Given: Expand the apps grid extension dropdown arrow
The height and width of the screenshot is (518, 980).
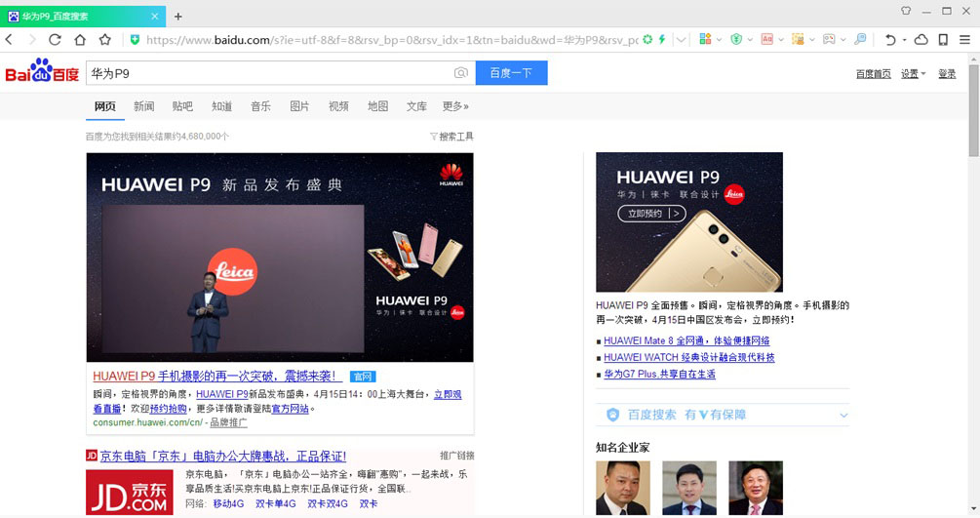Looking at the screenshot, I should (x=719, y=39).
